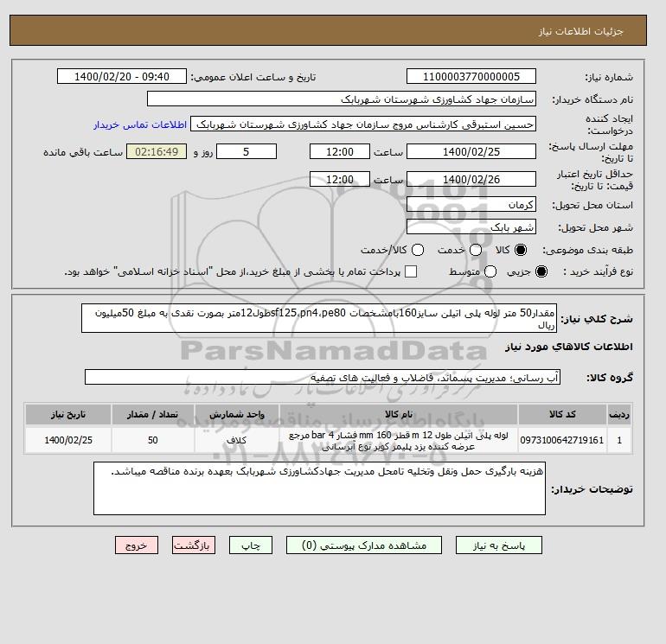
Task: Click the اطلاعات کالاهای مورد نیاز section heading
Action: point(569,347)
